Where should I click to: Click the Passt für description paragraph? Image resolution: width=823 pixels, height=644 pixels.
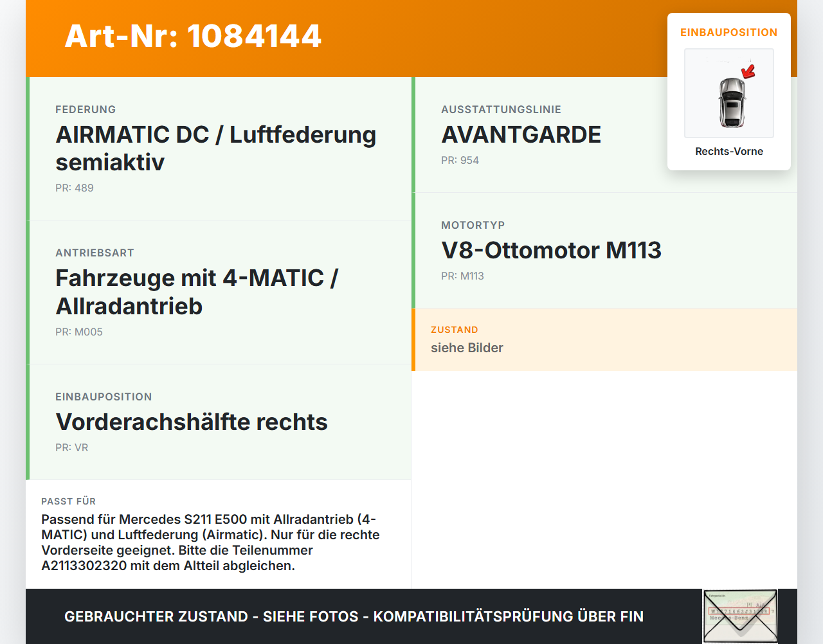click(x=211, y=542)
